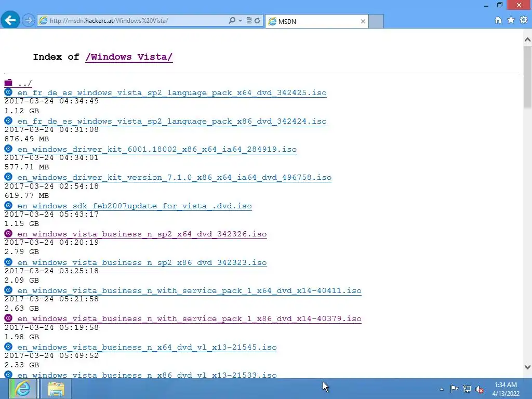This screenshot has width=532, height=399.
Task: Expand the address bar autocomplete dropdown arrow
Action: click(x=240, y=21)
